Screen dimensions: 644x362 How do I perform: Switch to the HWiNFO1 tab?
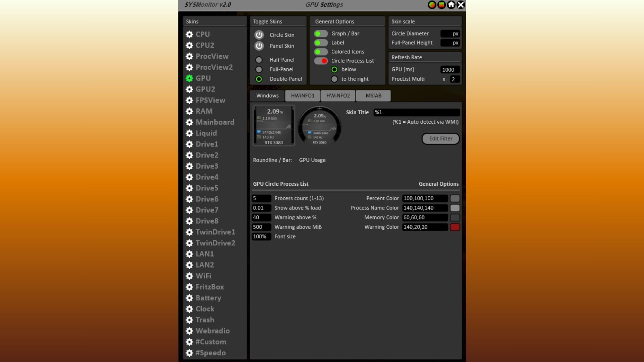pos(303,96)
